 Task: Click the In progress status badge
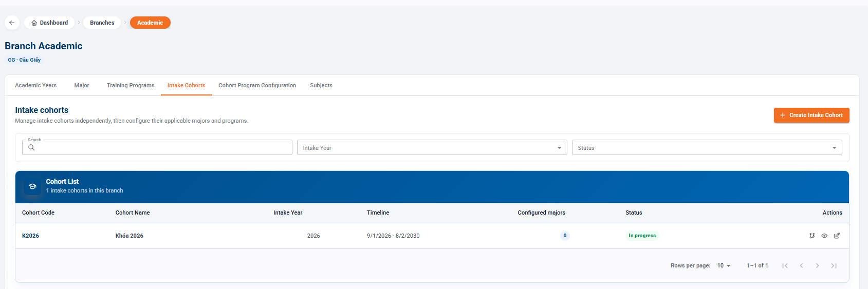click(x=642, y=236)
